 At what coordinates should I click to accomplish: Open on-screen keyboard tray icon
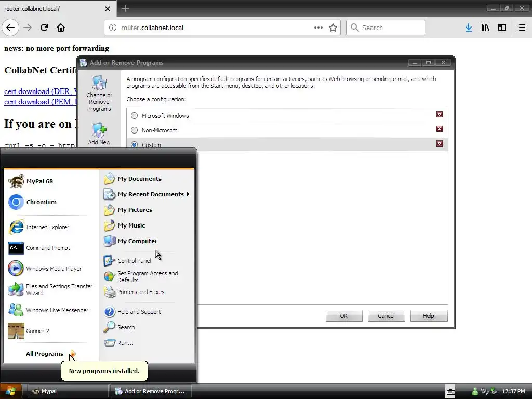coord(450,391)
